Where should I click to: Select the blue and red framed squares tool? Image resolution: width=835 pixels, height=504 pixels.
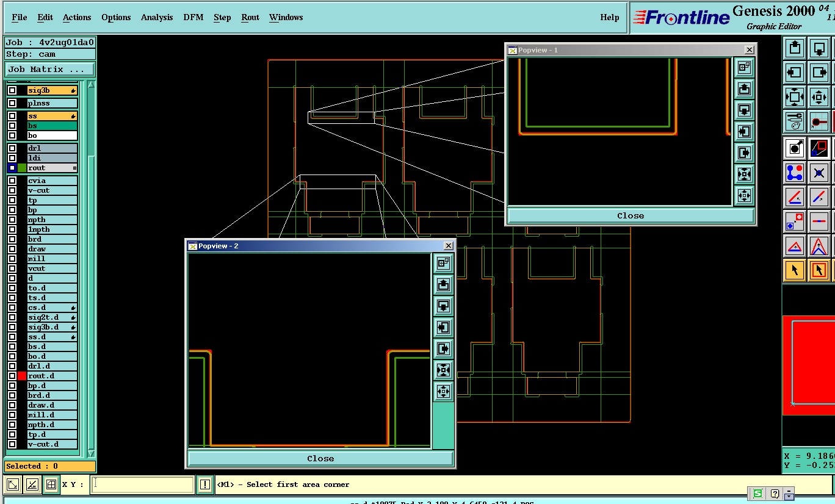point(794,221)
